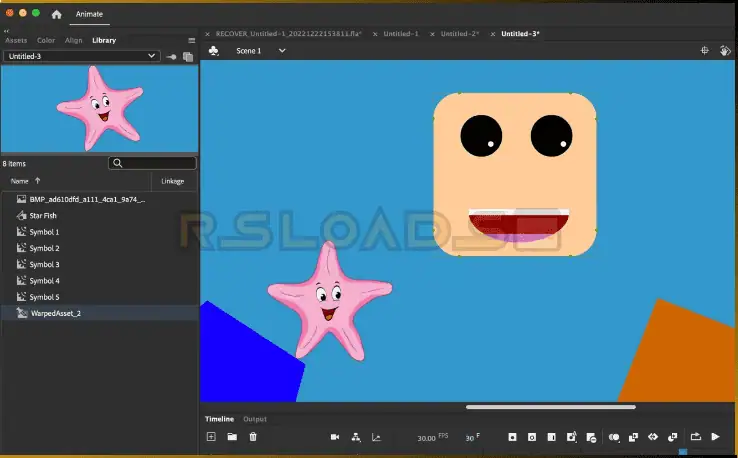
Task: Switch to the Assets panel tab
Action: tap(17, 41)
